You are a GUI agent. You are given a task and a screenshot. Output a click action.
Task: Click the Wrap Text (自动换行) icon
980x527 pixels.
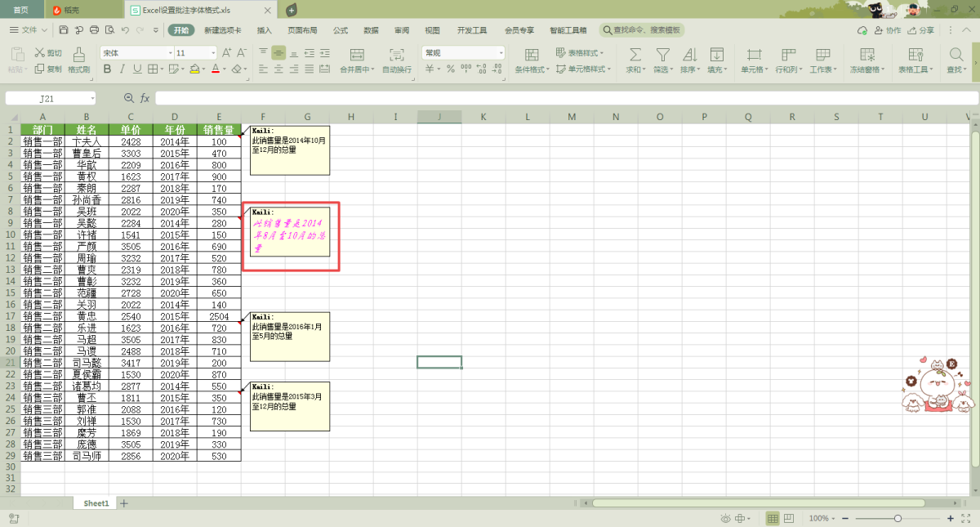[397, 54]
